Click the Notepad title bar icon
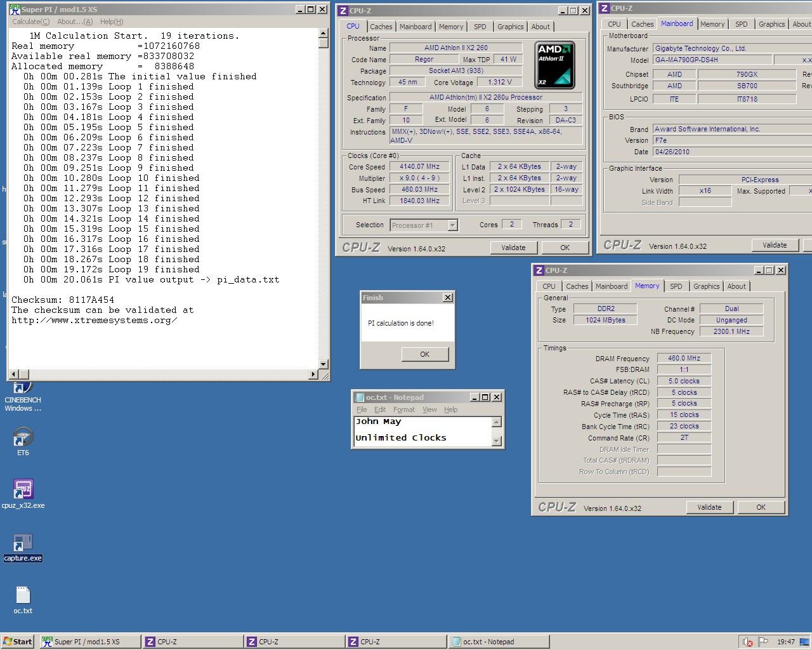This screenshot has width=812, height=650. (360, 397)
